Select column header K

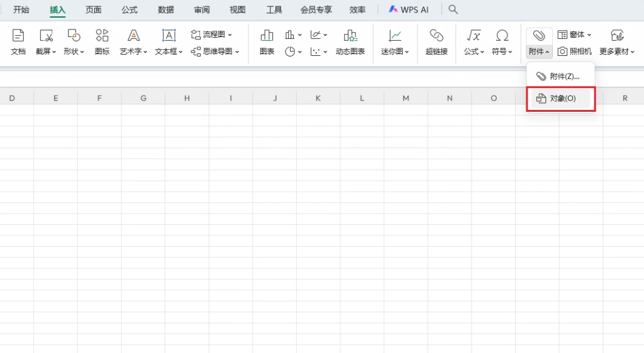pos(318,98)
